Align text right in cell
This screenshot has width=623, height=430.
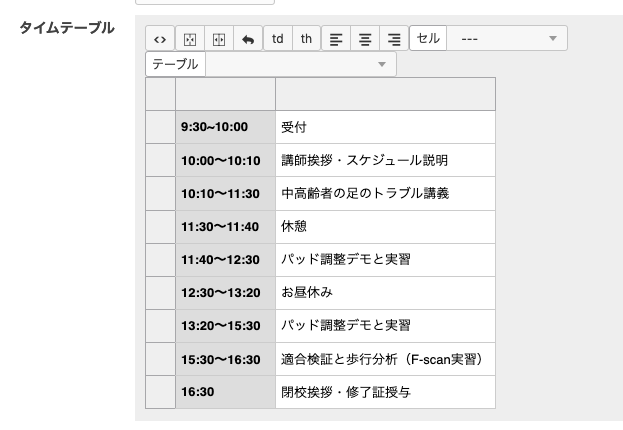(394, 39)
